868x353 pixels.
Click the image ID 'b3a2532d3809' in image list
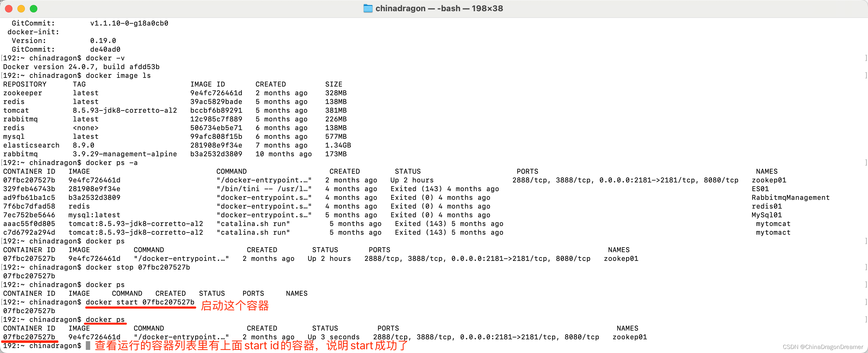coord(216,154)
